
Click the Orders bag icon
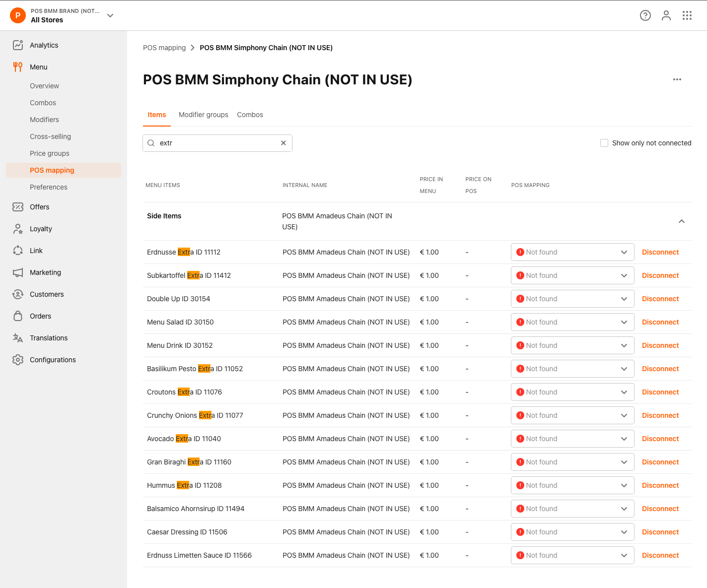point(18,316)
